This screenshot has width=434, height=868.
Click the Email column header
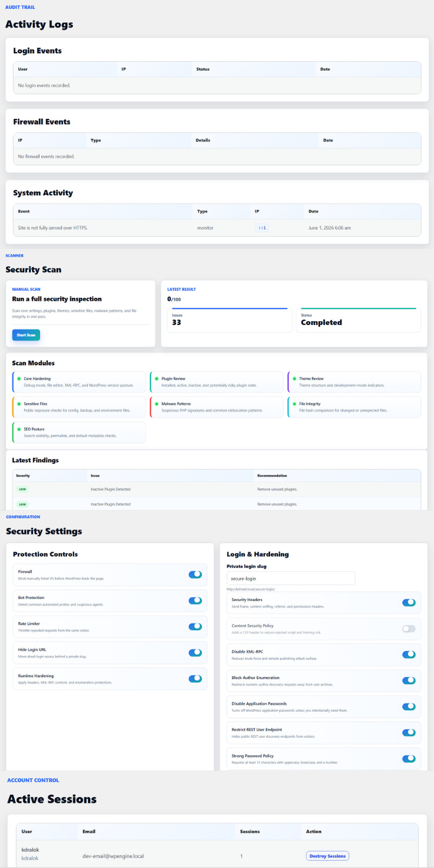point(89,832)
